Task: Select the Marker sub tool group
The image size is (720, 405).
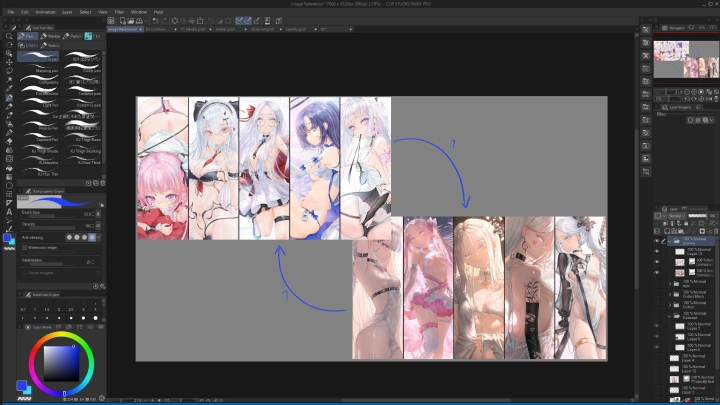Action: coord(51,36)
